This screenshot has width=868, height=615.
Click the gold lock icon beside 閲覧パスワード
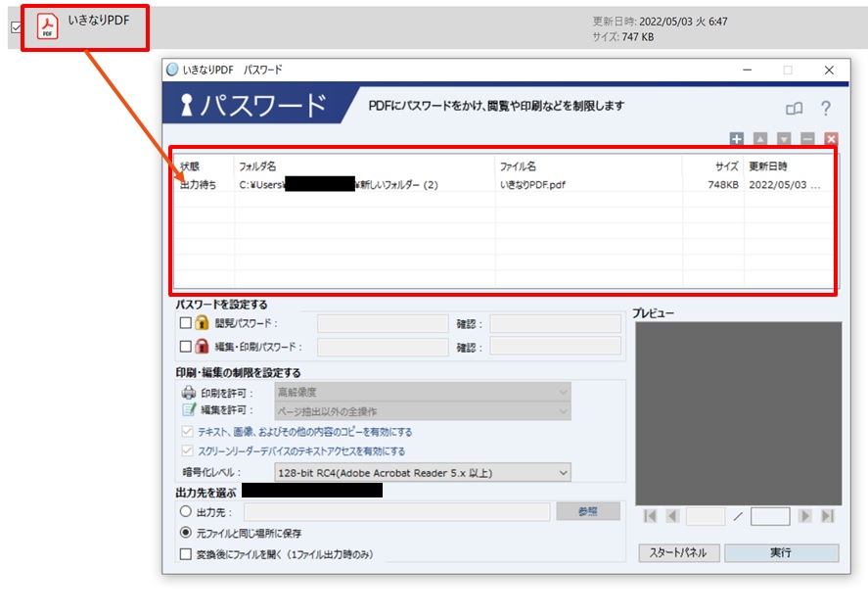tap(202, 322)
